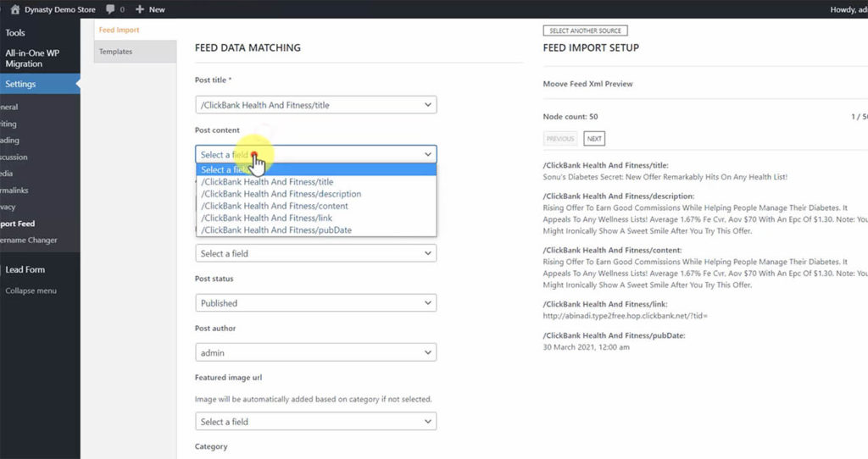Open the Post author admin dropdown
The width and height of the screenshot is (868, 459).
(x=315, y=353)
